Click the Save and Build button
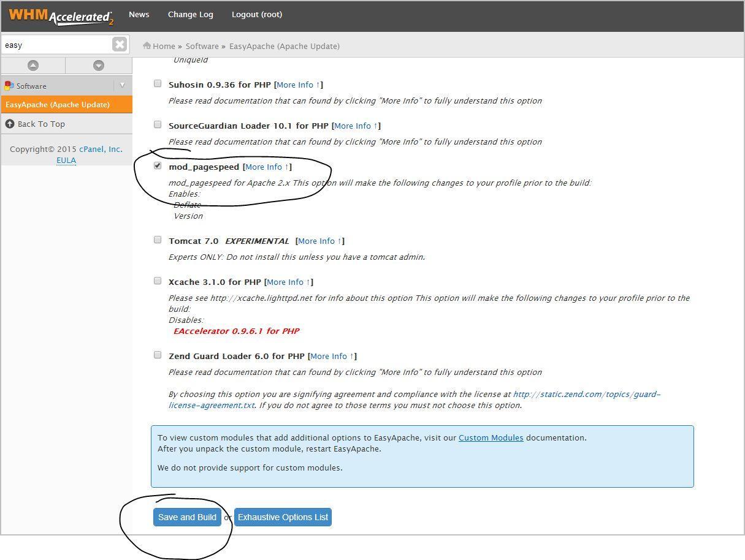 187,517
